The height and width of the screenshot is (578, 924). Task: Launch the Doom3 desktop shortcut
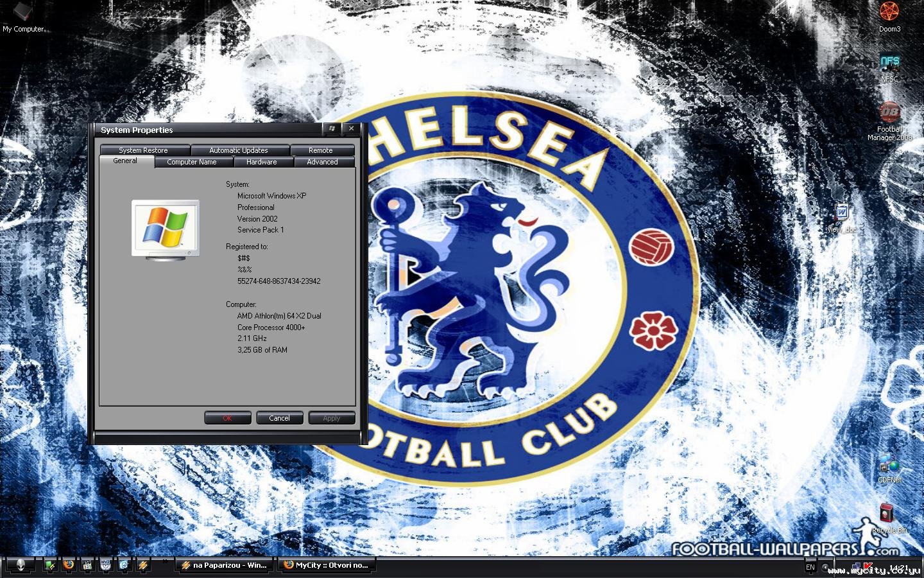(889, 17)
